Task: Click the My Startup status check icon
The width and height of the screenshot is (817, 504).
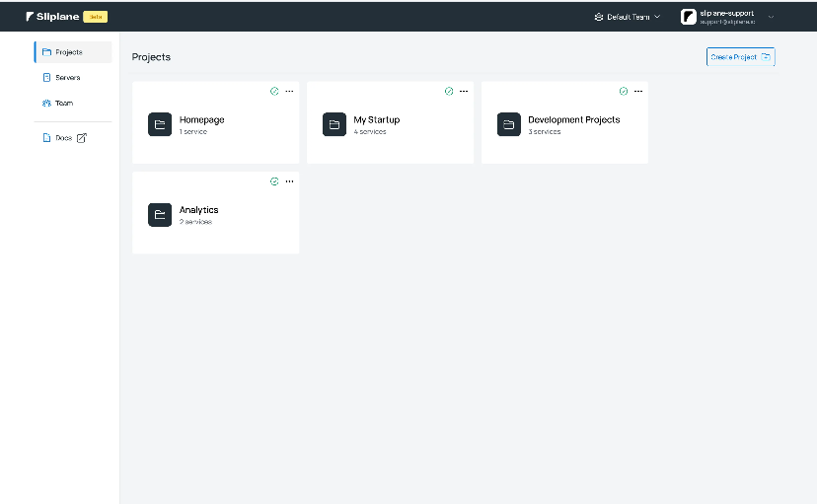Action: coord(449,91)
